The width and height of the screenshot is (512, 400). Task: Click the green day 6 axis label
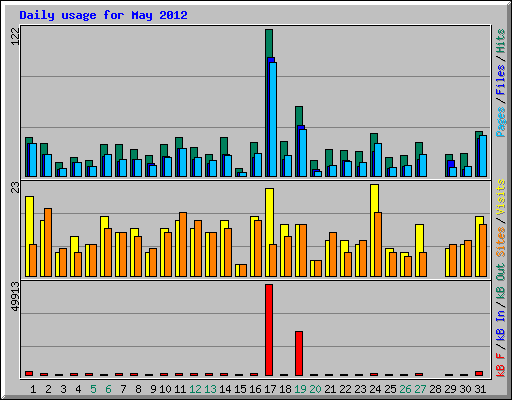tap(108, 389)
